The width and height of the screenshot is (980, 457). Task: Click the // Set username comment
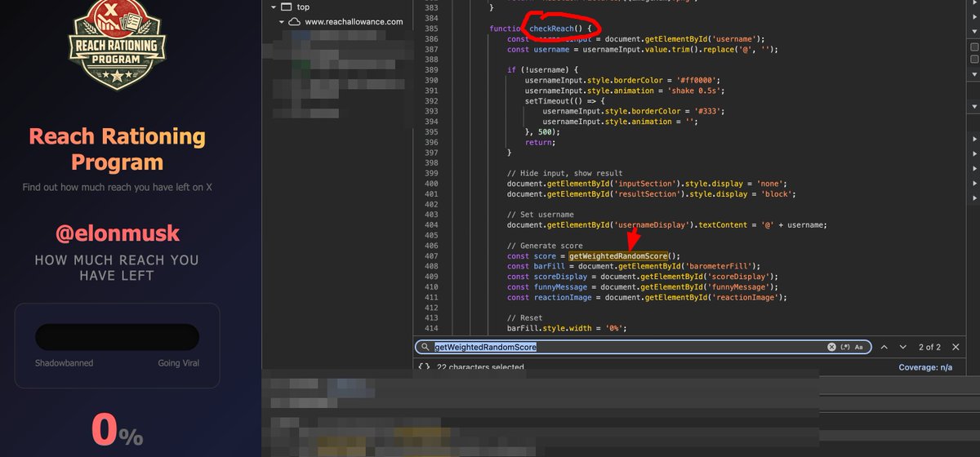pyautogui.click(x=540, y=215)
